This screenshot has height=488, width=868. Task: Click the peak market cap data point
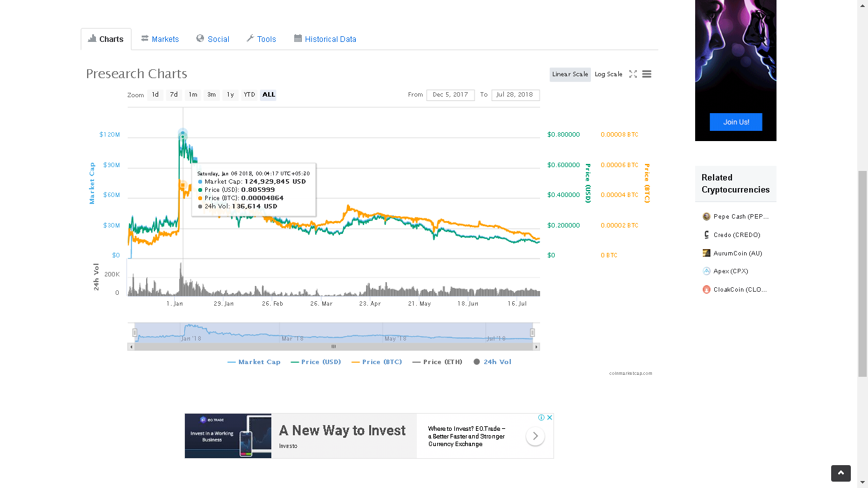click(x=183, y=135)
